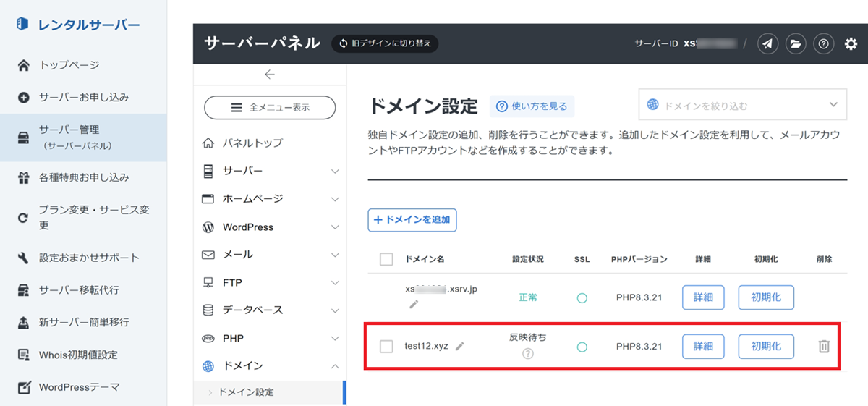868x406 pixels.
Task: Click the pencil icon beside test12.xyz
Action: pyautogui.click(x=459, y=347)
